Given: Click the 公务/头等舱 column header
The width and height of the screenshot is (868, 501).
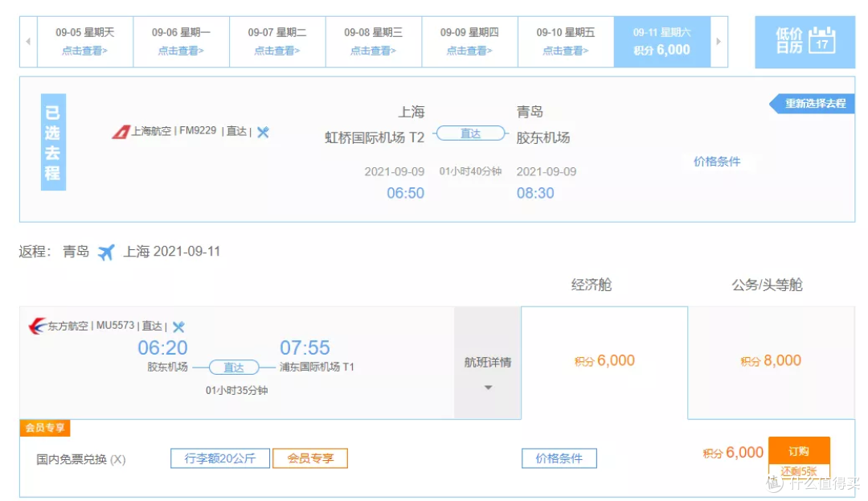Looking at the screenshot, I should point(768,285).
